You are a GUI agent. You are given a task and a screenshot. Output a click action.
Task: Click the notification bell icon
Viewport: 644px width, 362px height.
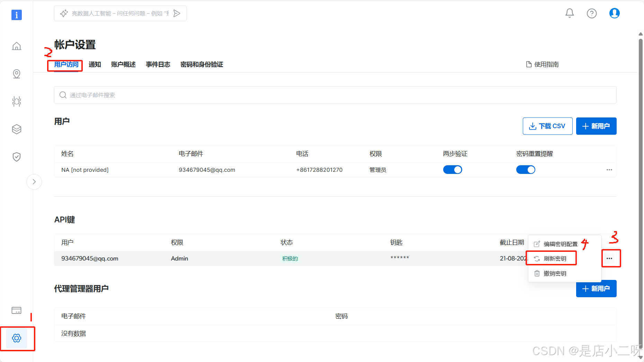pos(570,13)
